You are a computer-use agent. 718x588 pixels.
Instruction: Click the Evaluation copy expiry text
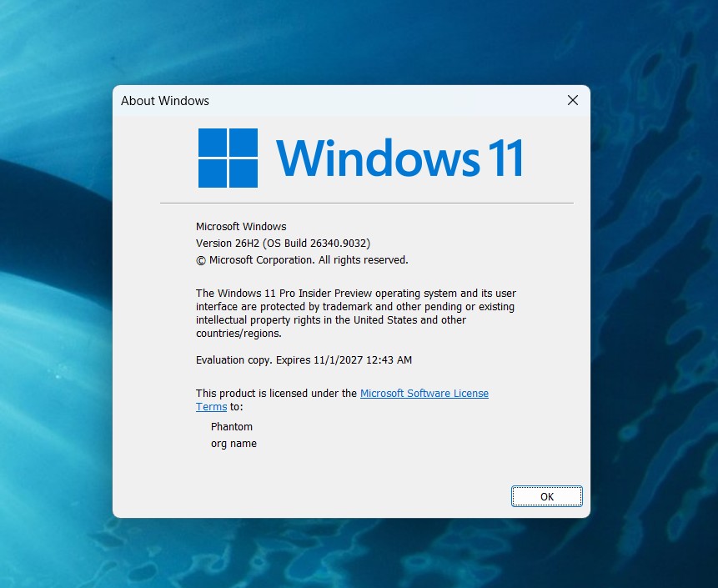point(304,360)
